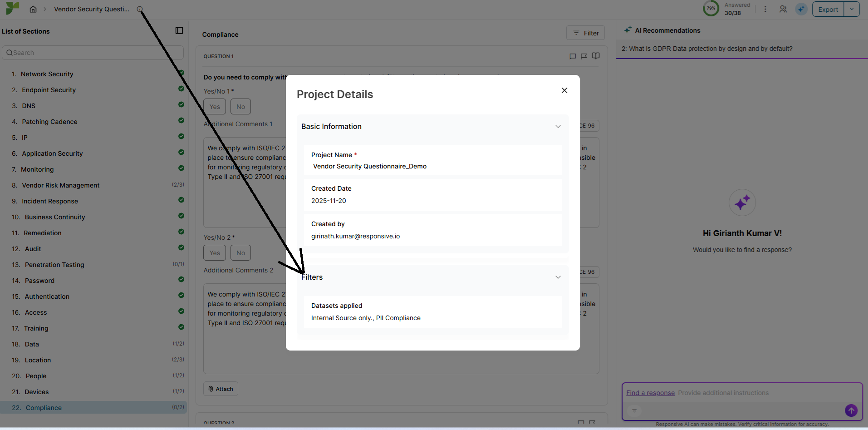868x430 pixels.
Task: Click the green check beside Network Security
Action: point(181,73)
